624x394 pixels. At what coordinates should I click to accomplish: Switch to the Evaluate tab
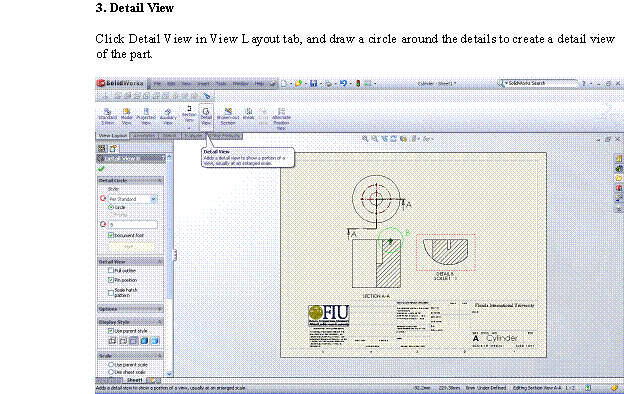tap(193, 136)
